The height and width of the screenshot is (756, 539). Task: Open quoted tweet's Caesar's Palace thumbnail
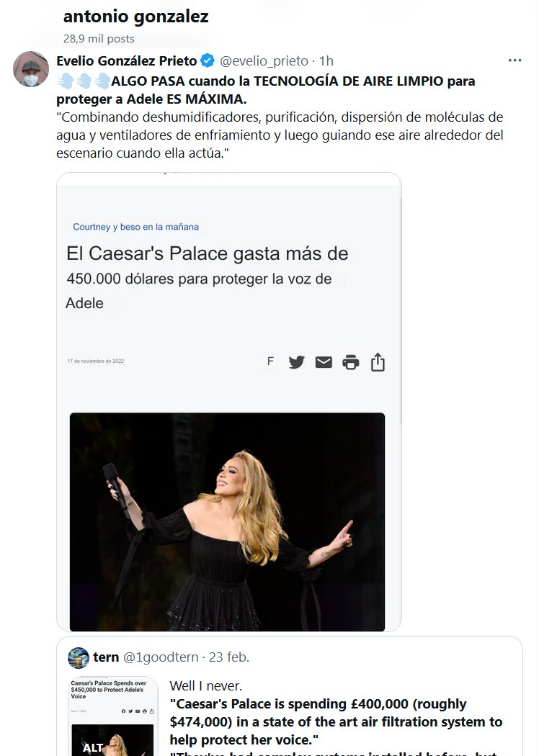point(112,716)
